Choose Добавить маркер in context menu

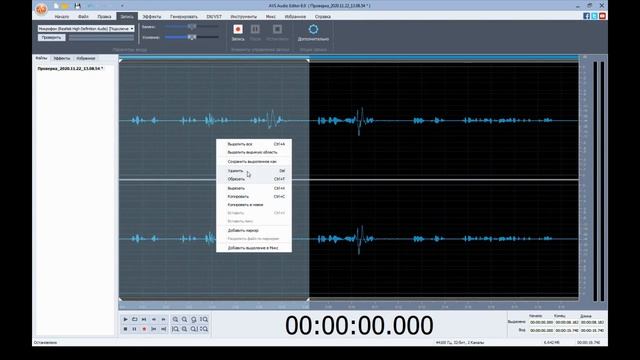[x=254, y=231]
